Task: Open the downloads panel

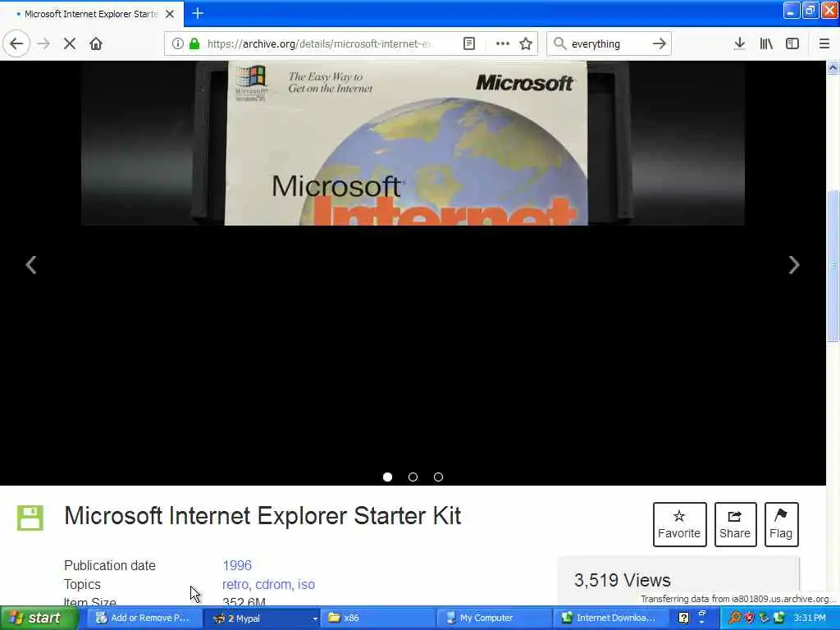Action: pos(739,44)
